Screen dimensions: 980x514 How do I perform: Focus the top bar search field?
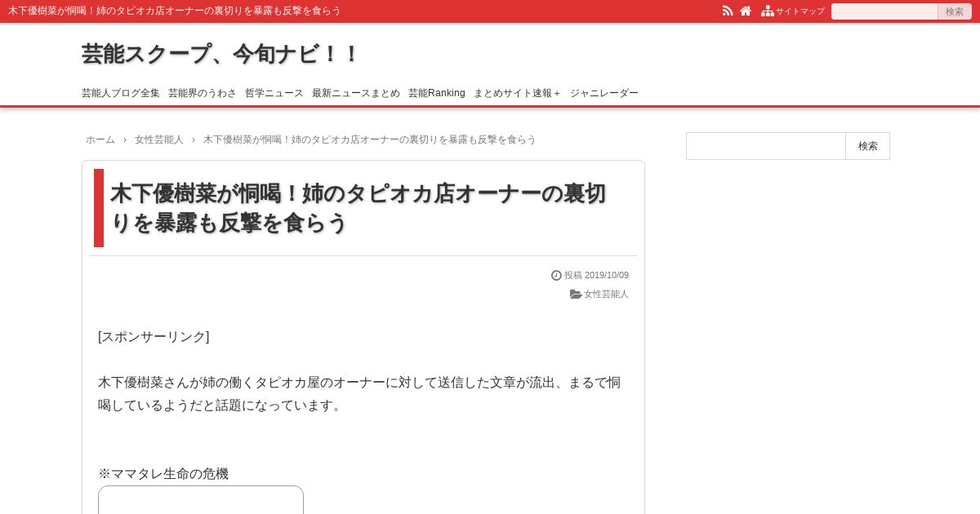click(884, 11)
